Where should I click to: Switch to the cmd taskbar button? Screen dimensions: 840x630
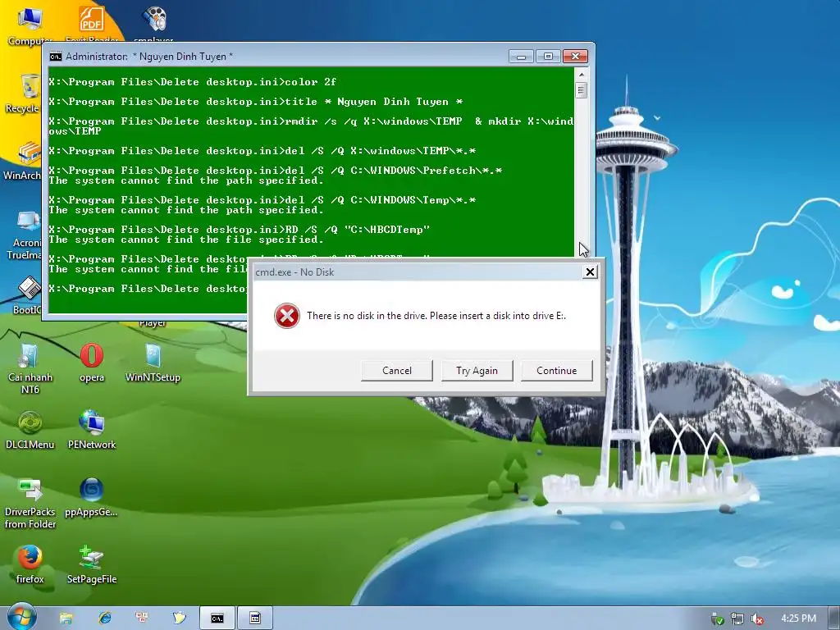[217, 619]
